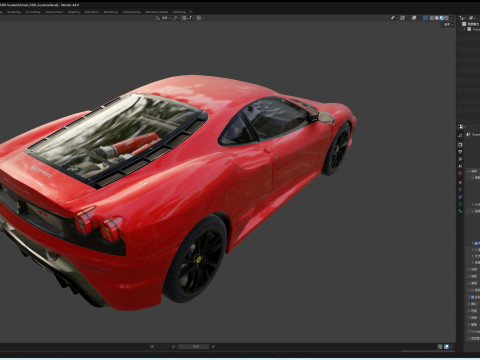
Task: Open the red World properties tab
Action: (460, 173)
